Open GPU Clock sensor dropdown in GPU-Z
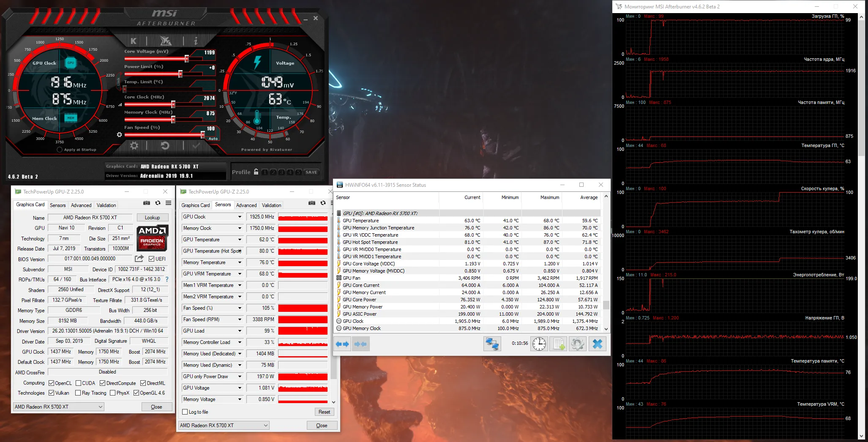Screen dimensions: 868x442 (x=240, y=217)
